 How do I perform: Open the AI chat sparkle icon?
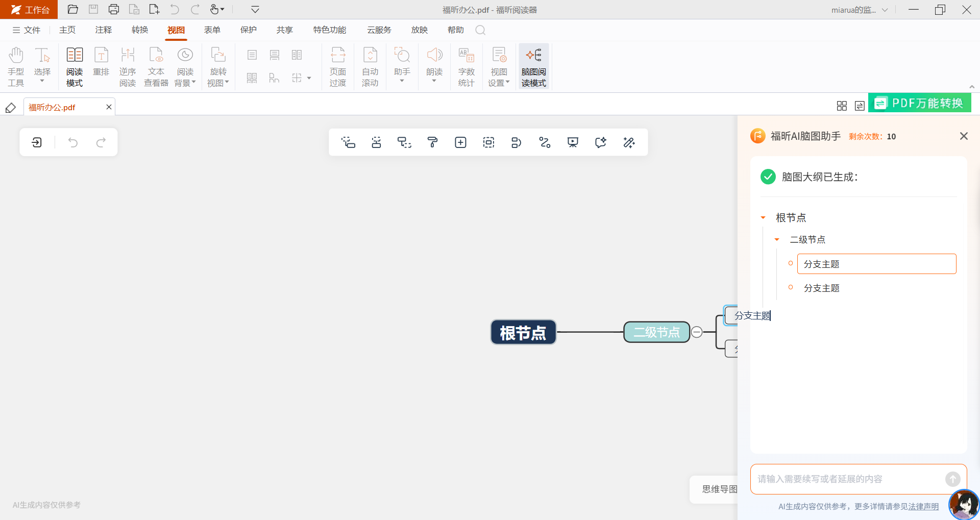(x=601, y=142)
